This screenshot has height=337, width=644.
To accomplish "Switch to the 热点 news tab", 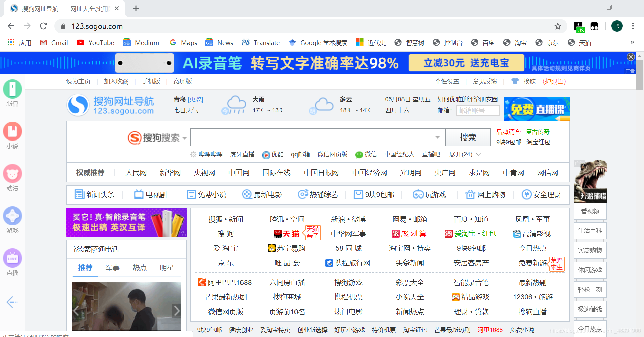I will [140, 268].
